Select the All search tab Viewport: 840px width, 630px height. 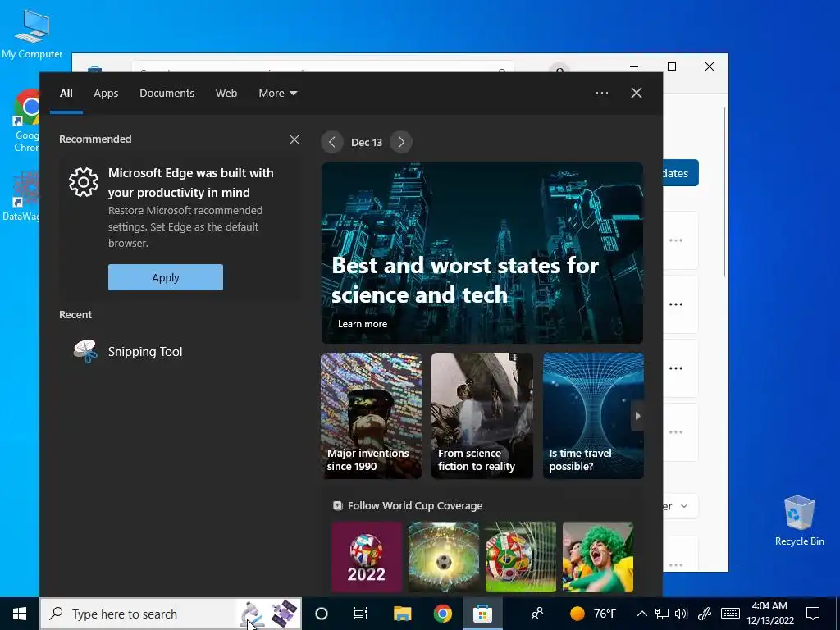[x=66, y=94]
